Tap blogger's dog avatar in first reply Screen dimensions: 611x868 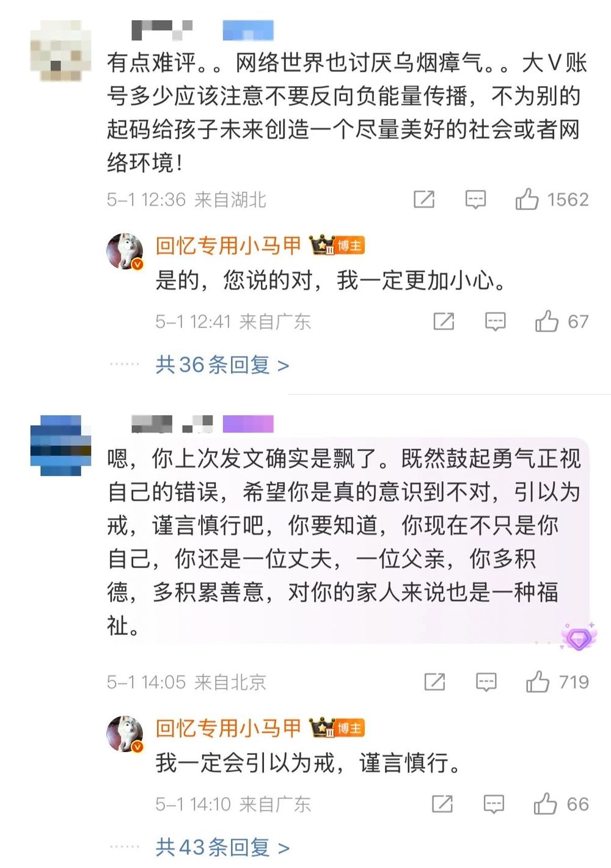tap(125, 251)
